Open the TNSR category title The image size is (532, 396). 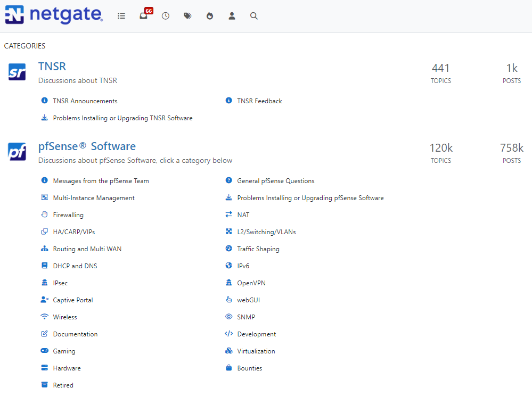point(52,67)
